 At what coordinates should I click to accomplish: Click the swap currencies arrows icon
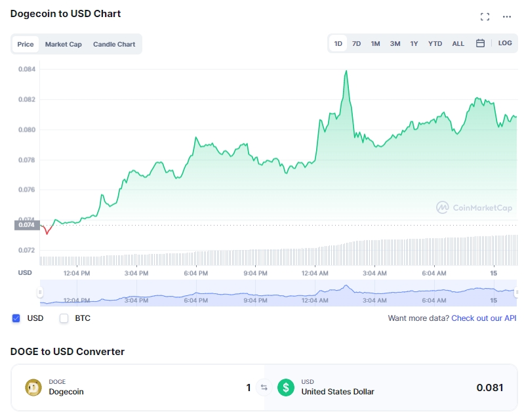(264, 387)
